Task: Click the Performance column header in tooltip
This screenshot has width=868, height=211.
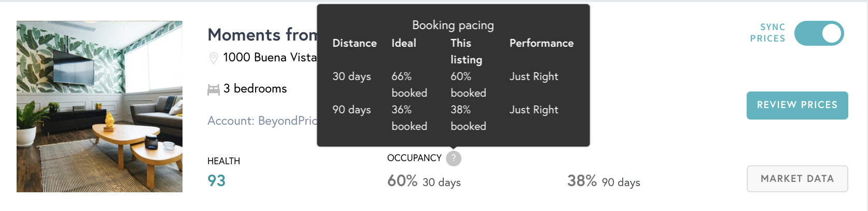Action: click(541, 43)
